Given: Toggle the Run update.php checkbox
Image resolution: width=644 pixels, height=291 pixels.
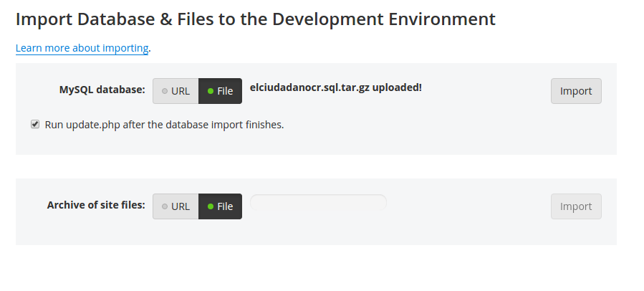Looking at the screenshot, I should [35, 124].
